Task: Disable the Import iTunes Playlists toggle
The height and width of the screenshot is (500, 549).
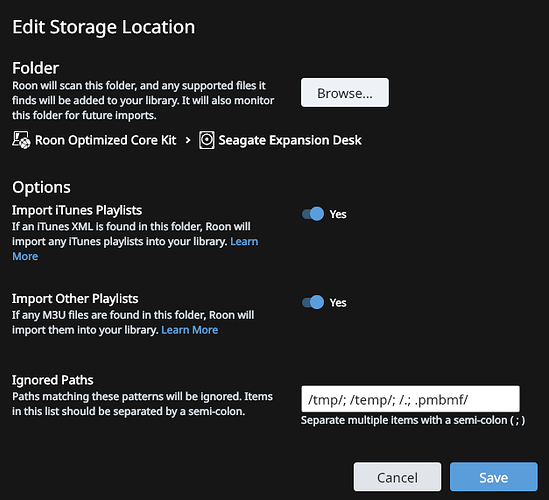Action: pyautogui.click(x=313, y=214)
